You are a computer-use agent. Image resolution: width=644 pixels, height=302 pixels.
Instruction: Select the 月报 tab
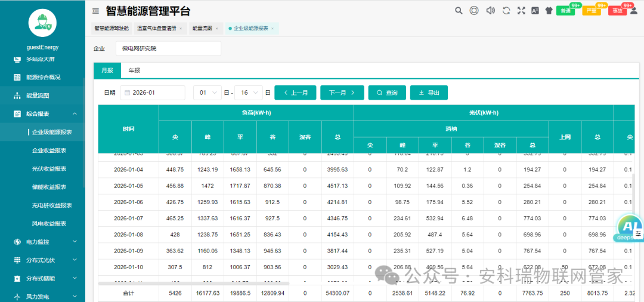tap(107, 70)
